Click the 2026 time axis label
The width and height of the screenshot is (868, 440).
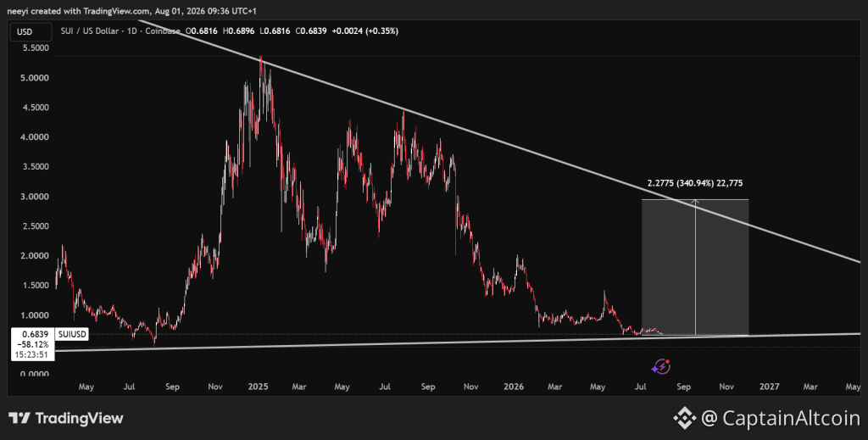coord(514,387)
